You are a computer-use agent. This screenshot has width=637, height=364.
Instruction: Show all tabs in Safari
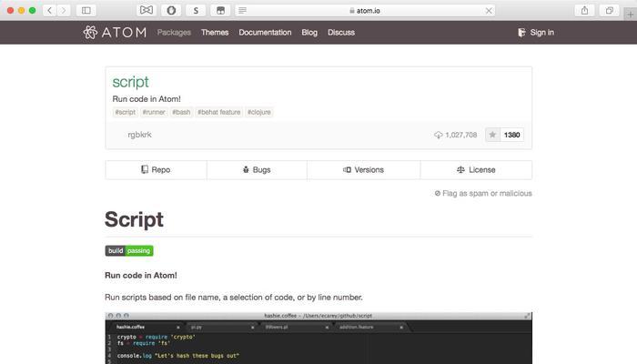pyautogui.click(x=610, y=11)
